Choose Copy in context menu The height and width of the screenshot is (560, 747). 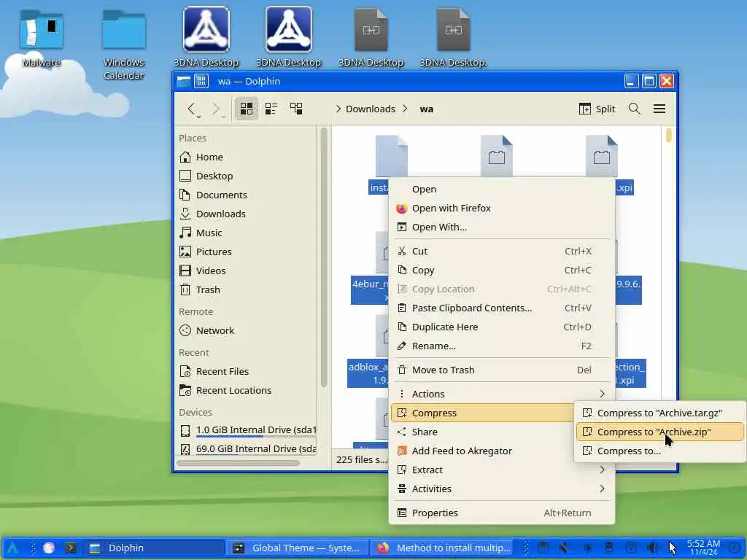coord(501,271)
